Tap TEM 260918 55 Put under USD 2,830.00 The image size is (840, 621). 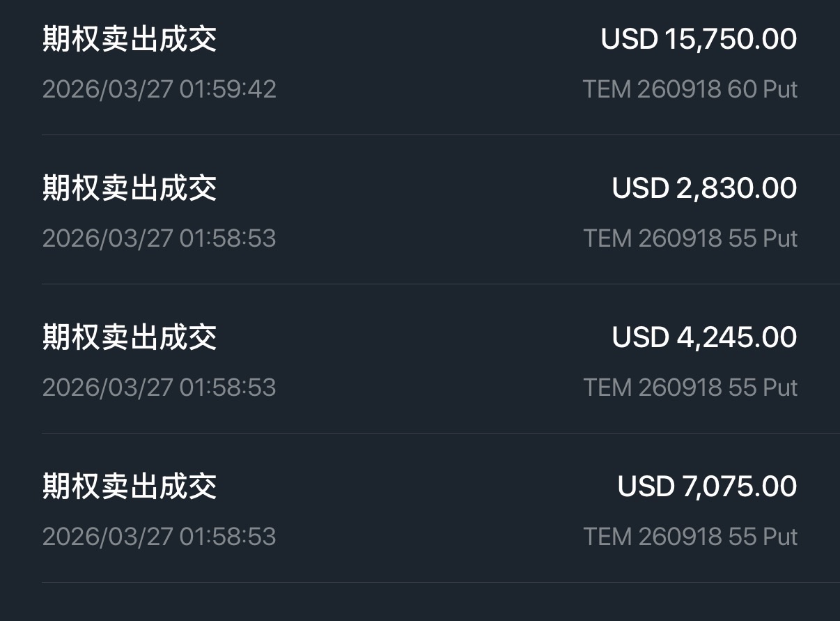[690, 238]
